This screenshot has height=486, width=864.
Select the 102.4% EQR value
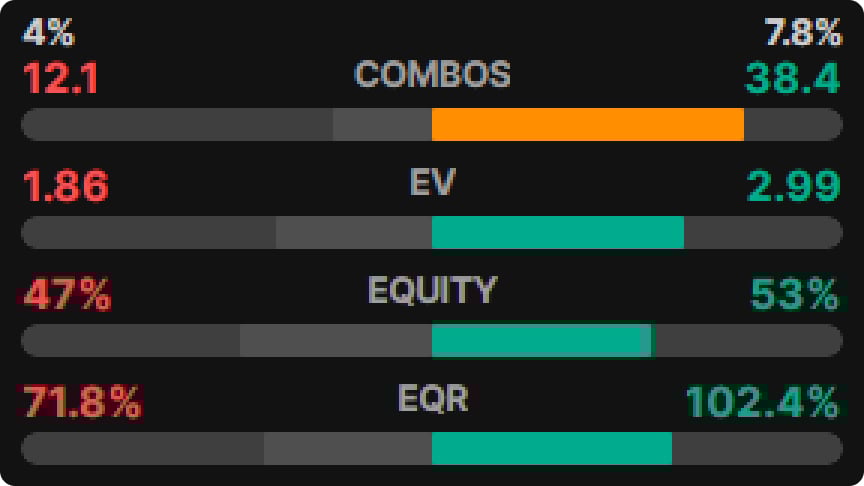(x=763, y=402)
